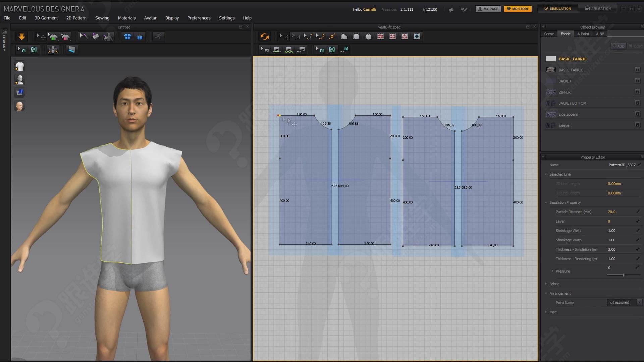Switch to the A-Point tab
644x362 pixels.
coord(583,34)
